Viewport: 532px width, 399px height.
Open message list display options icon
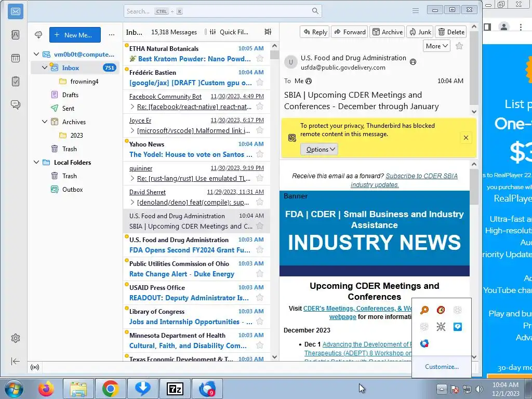(268, 32)
